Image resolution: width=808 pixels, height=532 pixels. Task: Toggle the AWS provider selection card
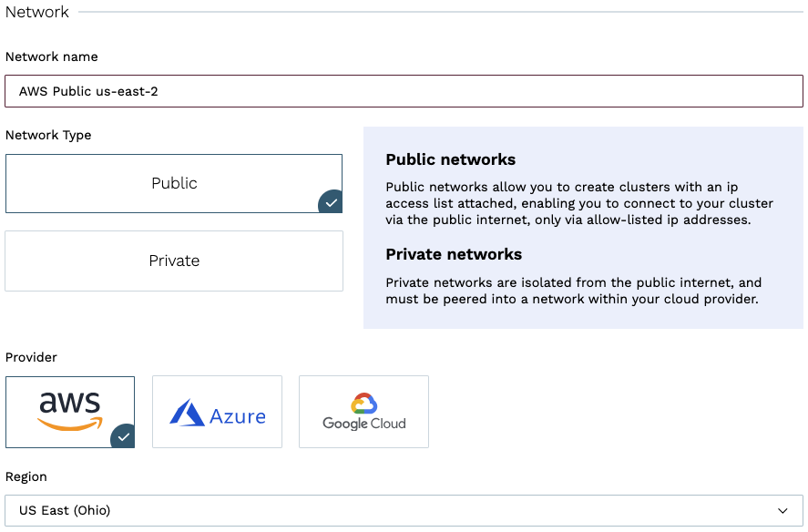pyautogui.click(x=70, y=410)
